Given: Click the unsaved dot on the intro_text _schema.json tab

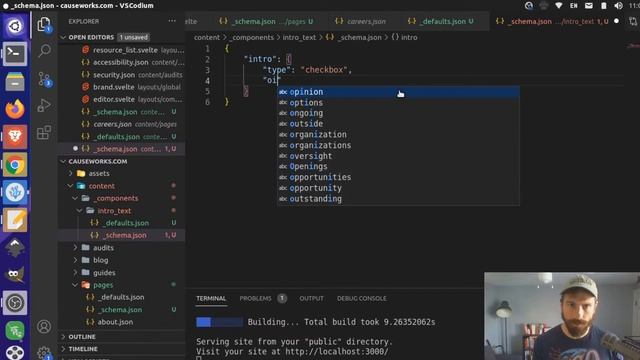Looking at the screenshot, I should click(x=616, y=21).
